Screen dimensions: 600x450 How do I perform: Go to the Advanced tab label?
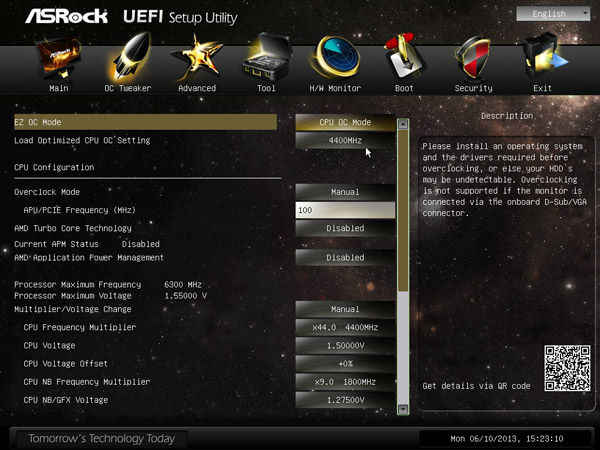point(197,88)
